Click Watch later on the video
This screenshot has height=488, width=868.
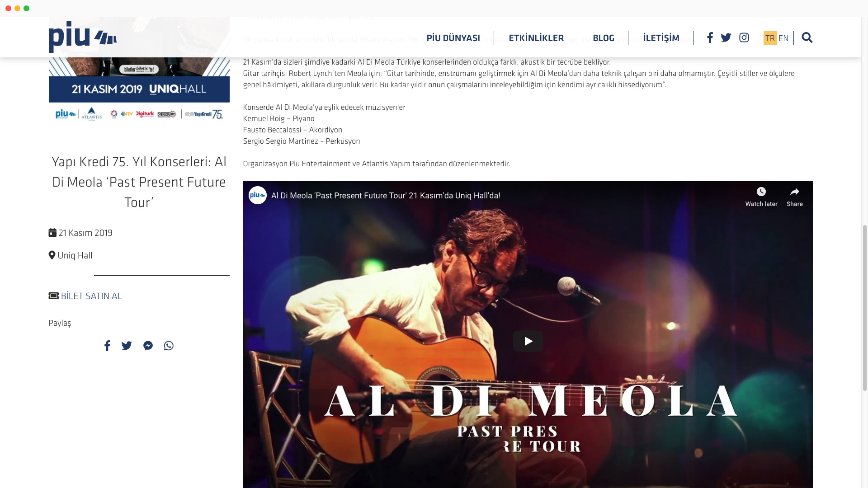coord(761,197)
